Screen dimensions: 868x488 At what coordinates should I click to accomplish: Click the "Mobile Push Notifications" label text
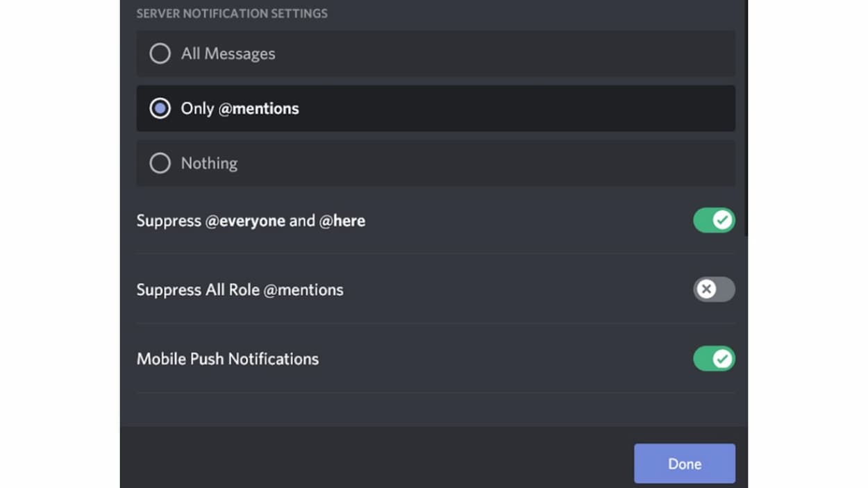click(x=228, y=359)
